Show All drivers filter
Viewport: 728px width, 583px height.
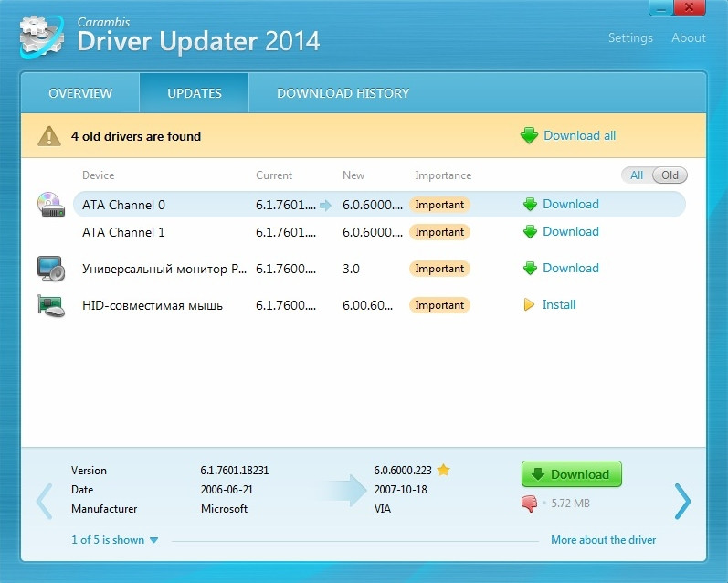pyautogui.click(x=637, y=175)
